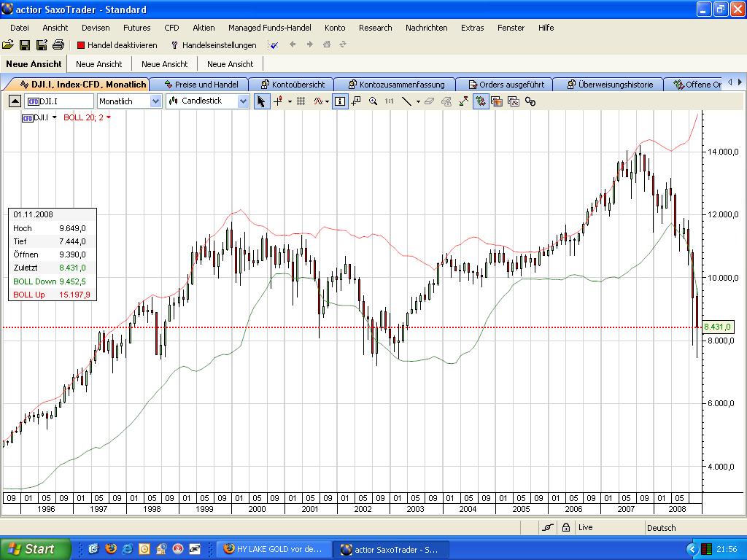Collapse chart header with the up-arrow button

coord(15,101)
